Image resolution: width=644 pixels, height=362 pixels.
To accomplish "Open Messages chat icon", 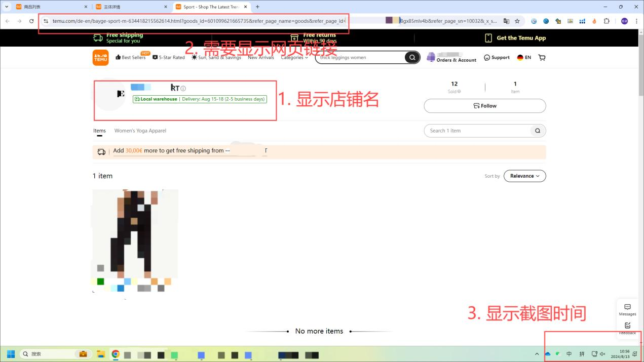I will (627, 309).
